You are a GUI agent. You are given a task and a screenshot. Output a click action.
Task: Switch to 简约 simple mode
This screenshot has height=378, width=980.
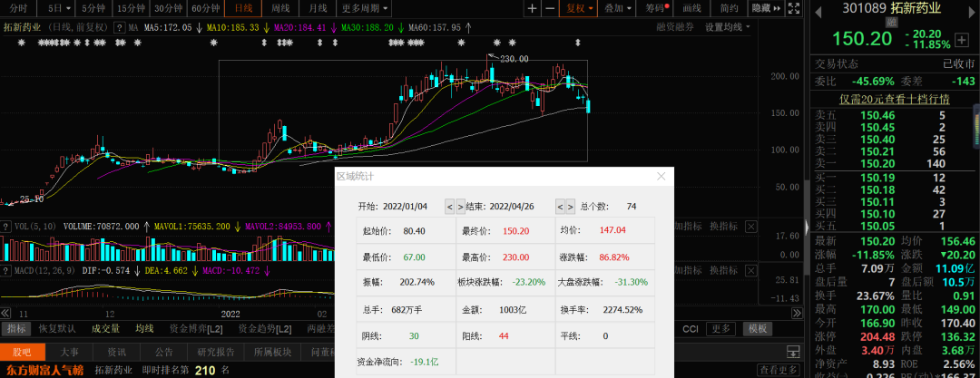click(x=729, y=9)
